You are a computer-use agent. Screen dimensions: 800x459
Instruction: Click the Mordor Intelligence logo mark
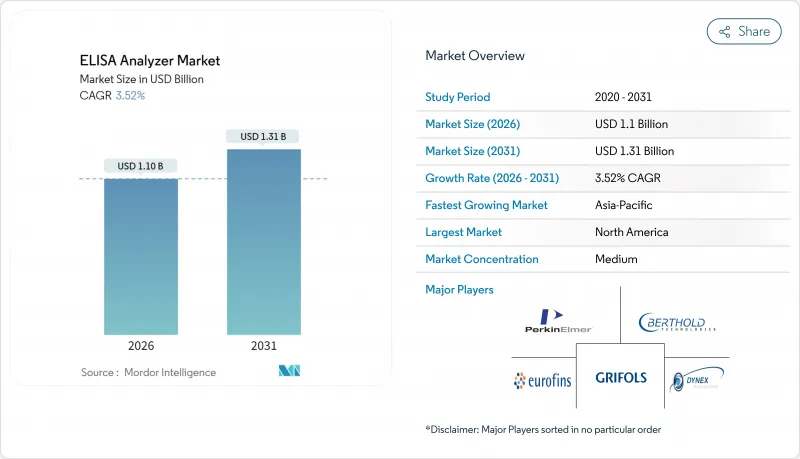(x=288, y=372)
